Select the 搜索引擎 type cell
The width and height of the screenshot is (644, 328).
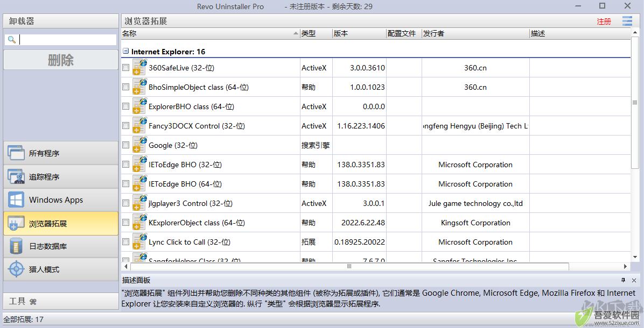316,145
